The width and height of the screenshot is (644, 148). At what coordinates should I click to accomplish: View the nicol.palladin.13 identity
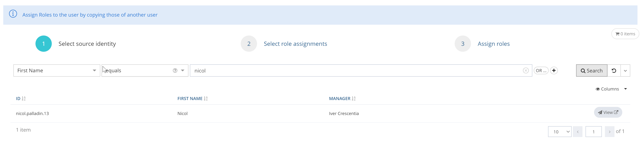(x=608, y=112)
